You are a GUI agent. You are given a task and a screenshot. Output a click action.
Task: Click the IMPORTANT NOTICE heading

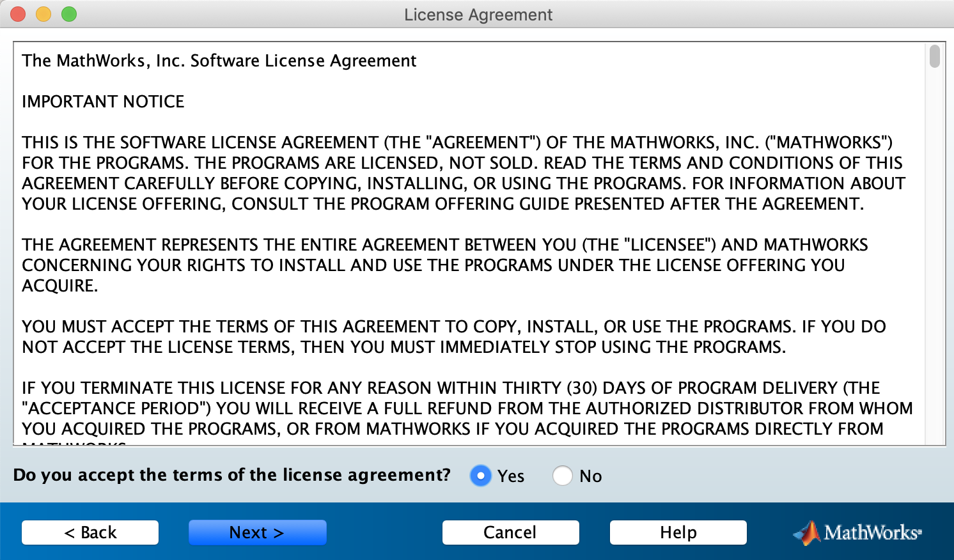click(103, 102)
